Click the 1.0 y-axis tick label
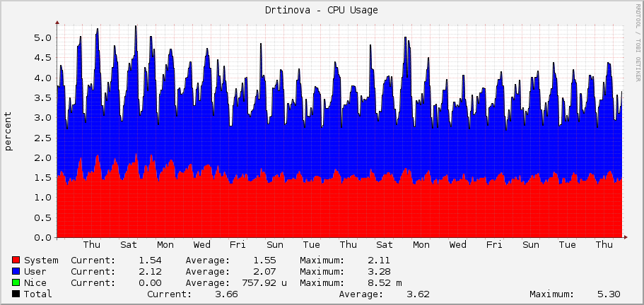The image size is (644, 305). [42, 198]
